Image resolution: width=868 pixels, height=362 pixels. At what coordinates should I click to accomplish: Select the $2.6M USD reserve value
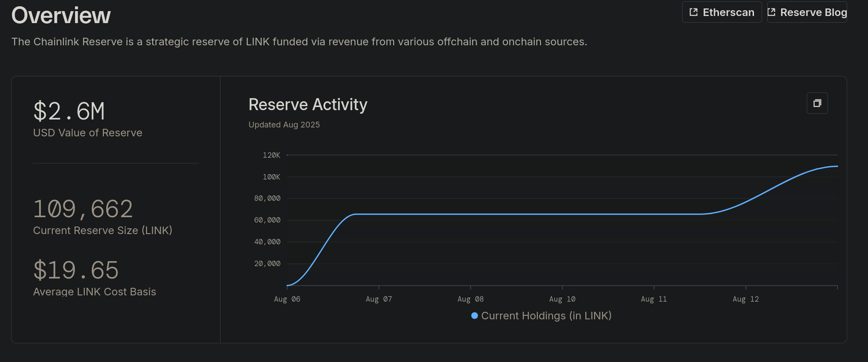pos(69,111)
